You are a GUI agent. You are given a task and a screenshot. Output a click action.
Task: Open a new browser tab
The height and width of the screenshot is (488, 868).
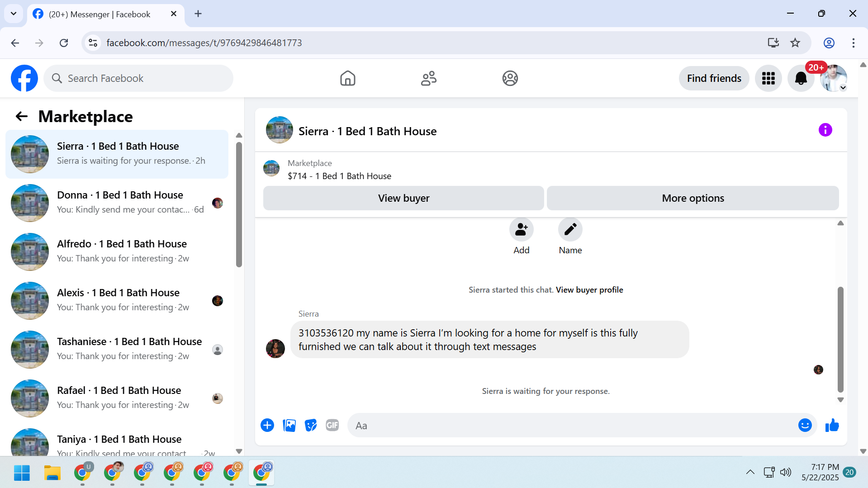pyautogui.click(x=198, y=14)
